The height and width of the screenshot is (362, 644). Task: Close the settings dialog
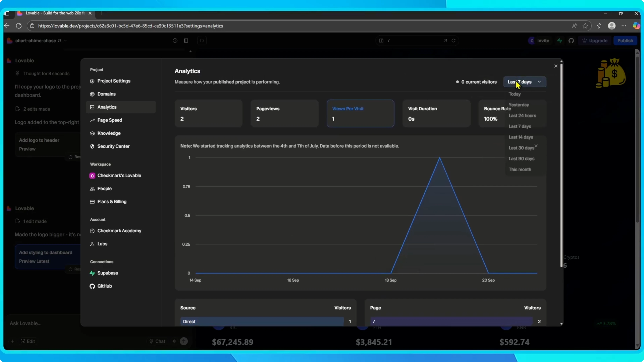pos(555,66)
